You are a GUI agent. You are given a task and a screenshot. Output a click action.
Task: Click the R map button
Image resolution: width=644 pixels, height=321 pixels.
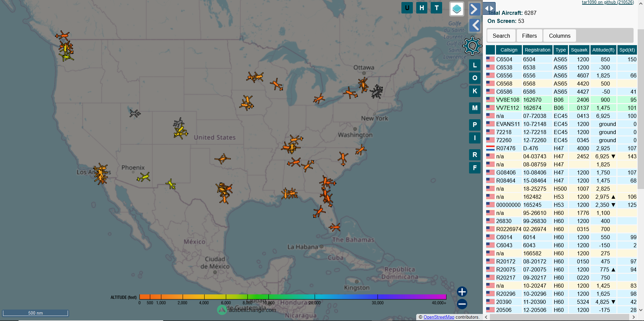coord(475,155)
